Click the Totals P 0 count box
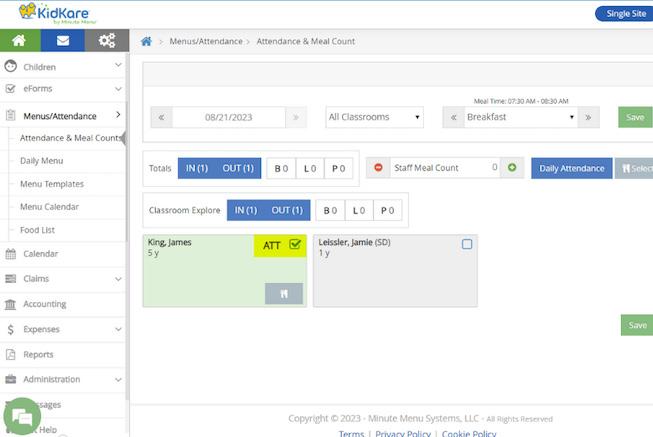The image size is (653, 437). tap(338, 168)
